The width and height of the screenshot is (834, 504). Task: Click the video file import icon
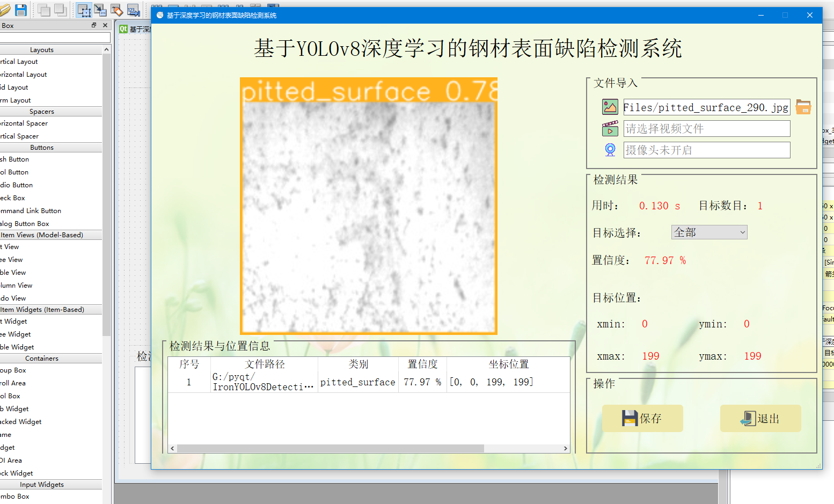pos(610,129)
